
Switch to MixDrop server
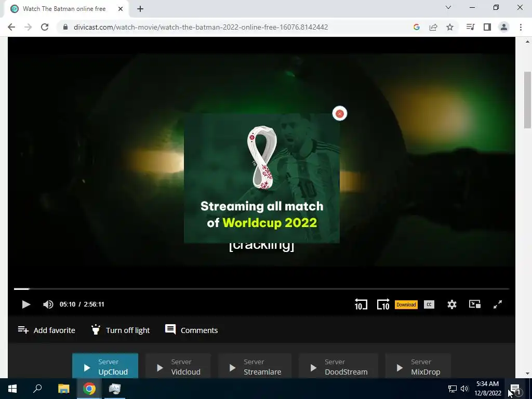(418, 366)
